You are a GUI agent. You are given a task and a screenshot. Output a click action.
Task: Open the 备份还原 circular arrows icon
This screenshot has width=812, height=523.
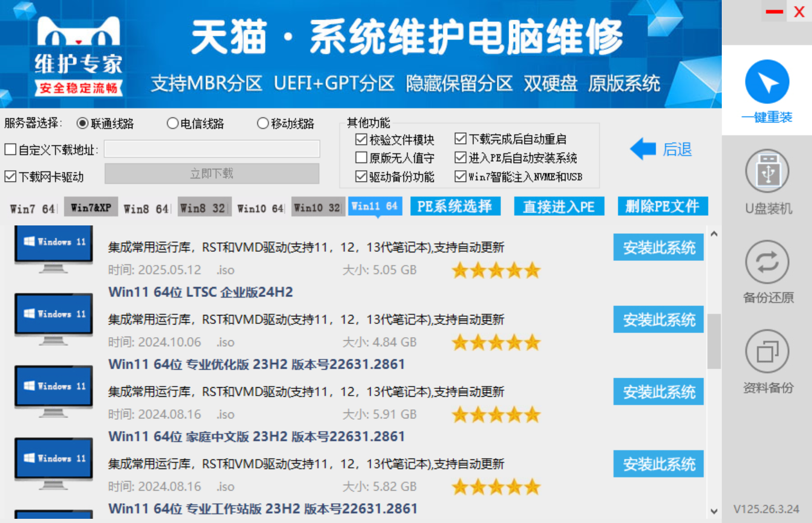point(767,262)
